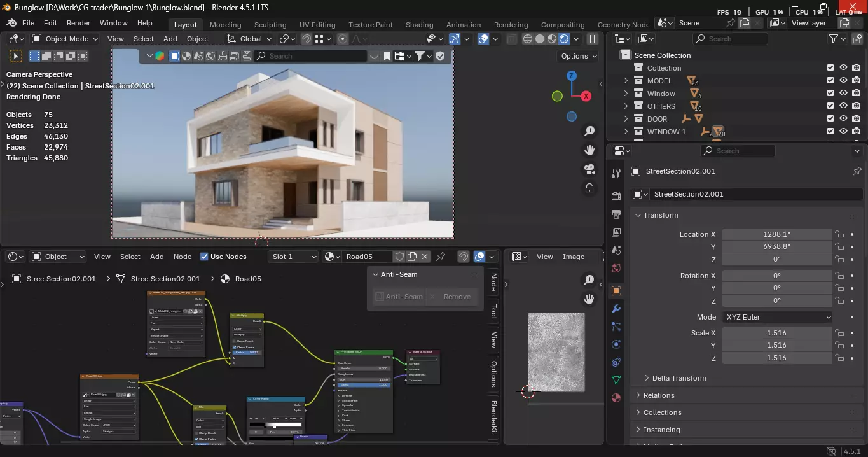Switch to Shading workspace tab
This screenshot has height=457, width=868.
click(x=420, y=25)
